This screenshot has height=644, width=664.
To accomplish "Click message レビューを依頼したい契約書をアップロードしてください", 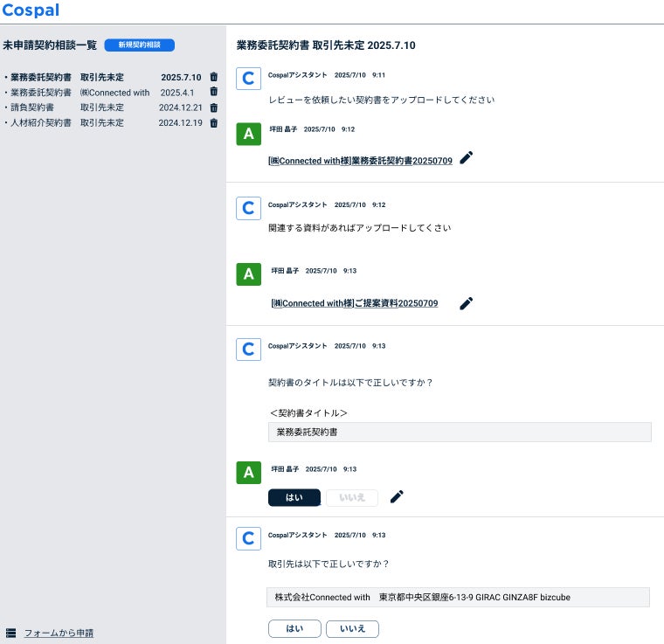I will tap(382, 100).
